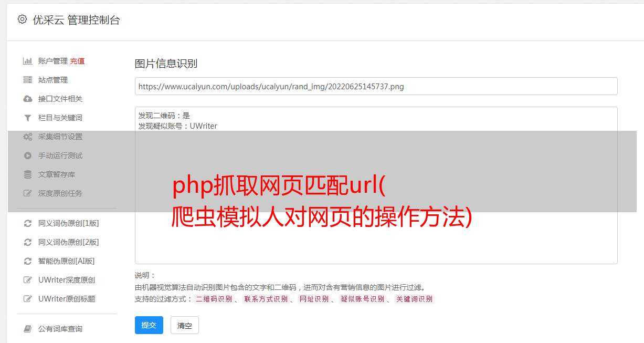This screenshot has height=343, width=644.
Task: Click the cloud upload icon for 接口文件相关
Action: click(x=28, y=99)
